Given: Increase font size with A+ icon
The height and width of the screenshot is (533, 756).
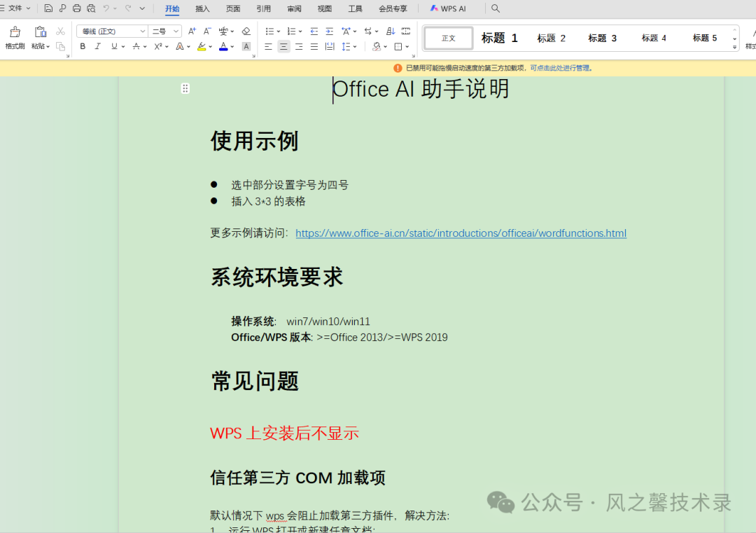Looking at the screenshot, I should pyautogui.click(x=192, y=32).
